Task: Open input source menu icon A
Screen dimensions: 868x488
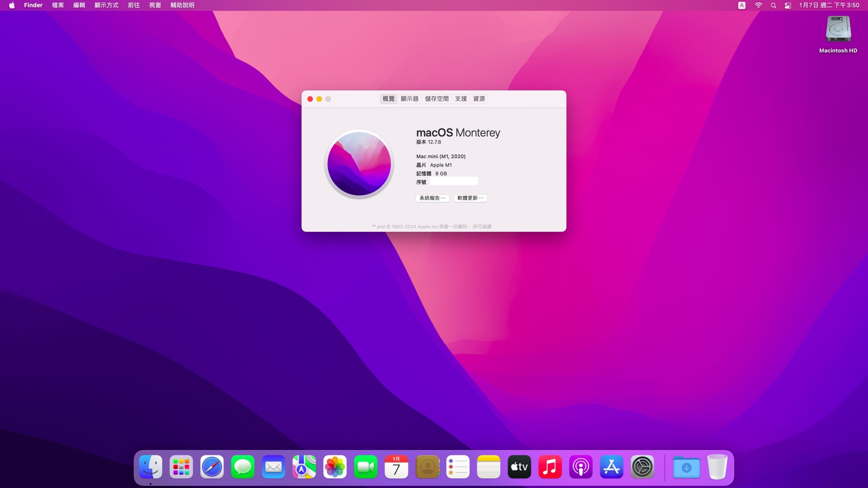Action: tap(742, 5)
